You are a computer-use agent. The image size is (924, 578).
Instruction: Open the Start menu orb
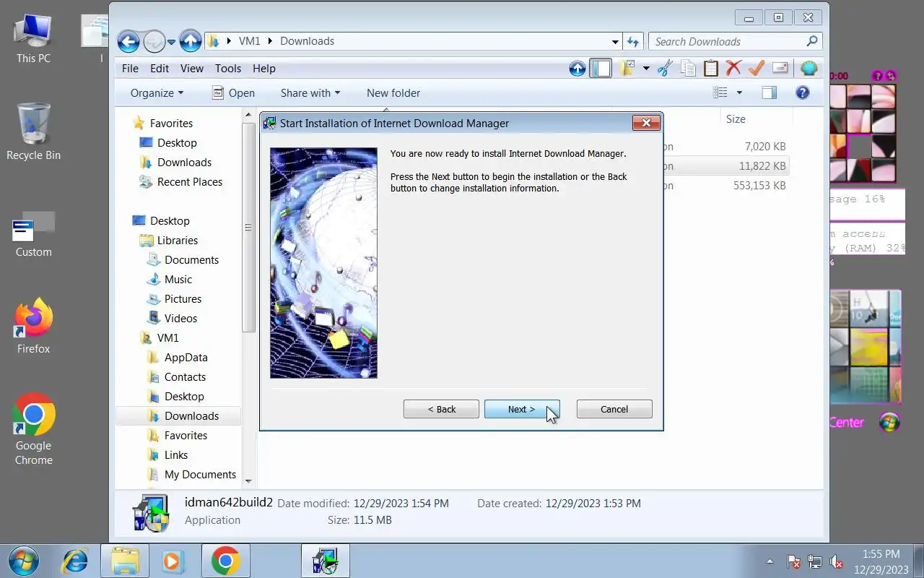click(22, 561)
